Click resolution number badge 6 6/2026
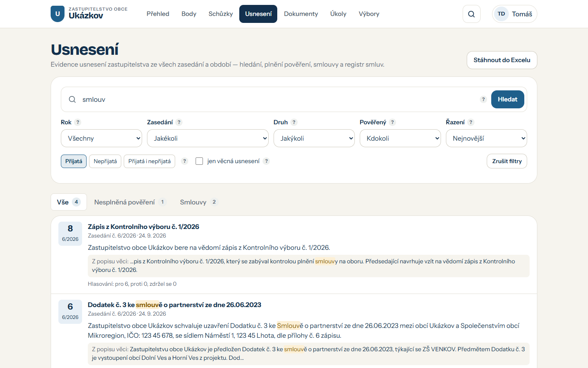 tap(70, 312)
